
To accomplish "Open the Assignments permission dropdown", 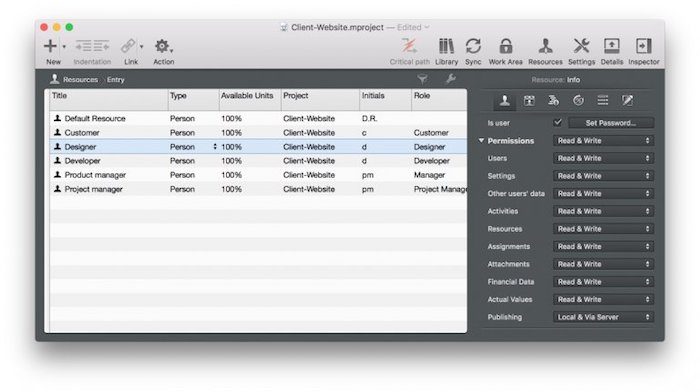I will pyautogui.click(x=603, y=246).
